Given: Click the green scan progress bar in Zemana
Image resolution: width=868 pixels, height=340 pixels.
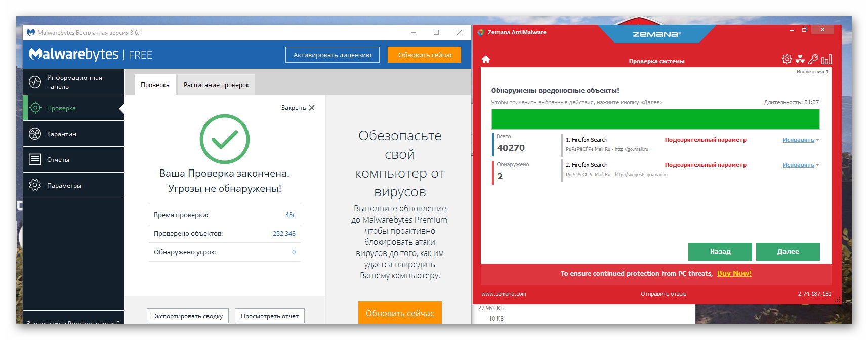Looking at the screenshot, I should point(655,119).
